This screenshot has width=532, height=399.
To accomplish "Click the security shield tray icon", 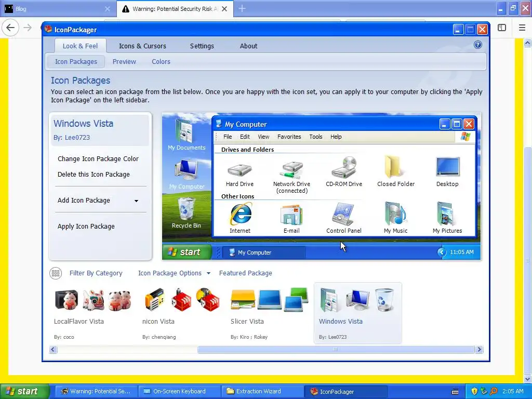I will point(474,391).
